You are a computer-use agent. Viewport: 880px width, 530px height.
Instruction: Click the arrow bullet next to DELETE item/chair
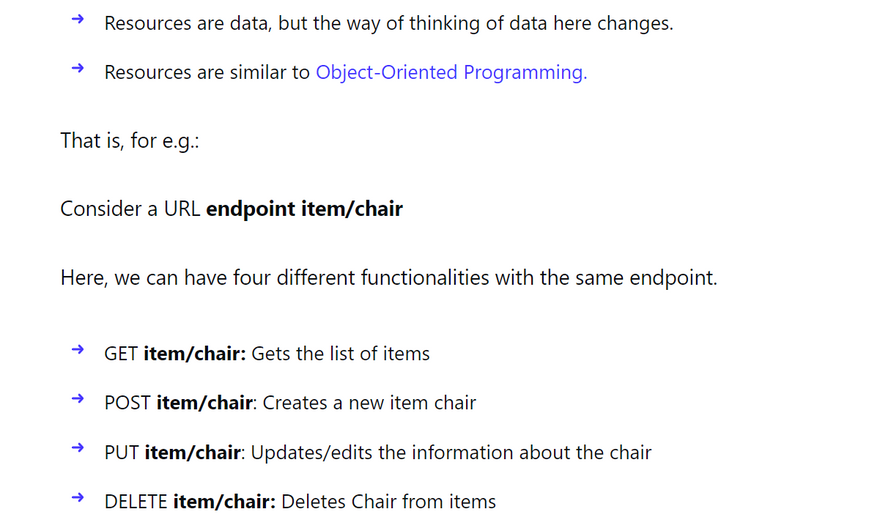pos(78,498)
